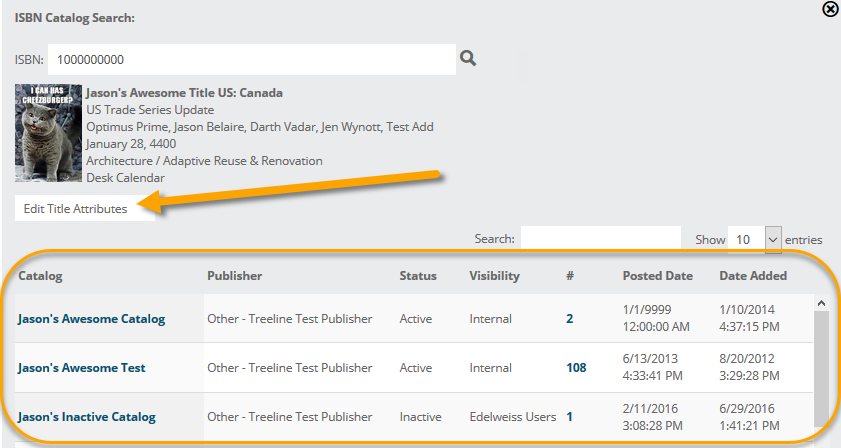Click the title count 108 link
The width and height of the screenshot is (841, 448).
point(576,368)
